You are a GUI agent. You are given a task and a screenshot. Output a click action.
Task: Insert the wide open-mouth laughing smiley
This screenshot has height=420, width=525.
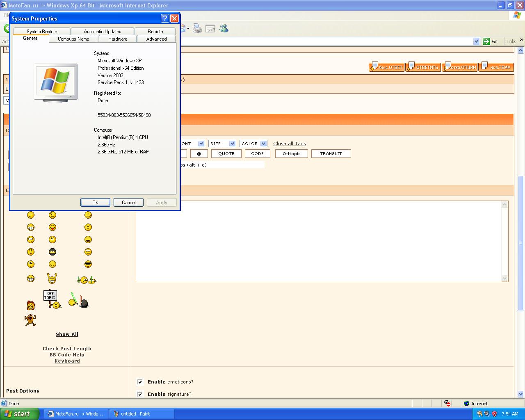pyautogui.click(x=88, y=240)
